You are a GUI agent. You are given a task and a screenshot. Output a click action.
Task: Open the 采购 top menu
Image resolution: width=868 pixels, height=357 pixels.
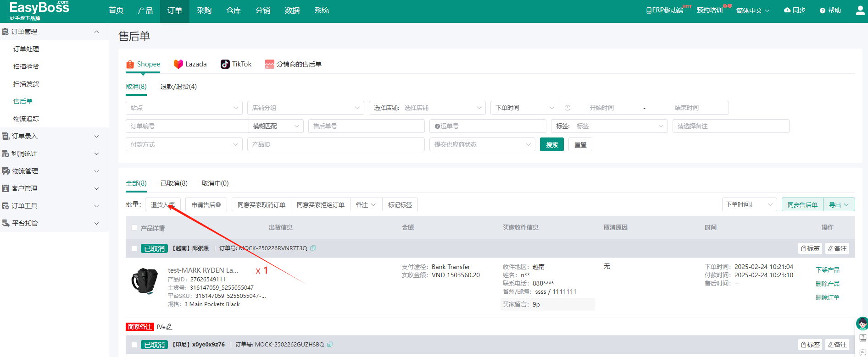[x=204, y=11]
